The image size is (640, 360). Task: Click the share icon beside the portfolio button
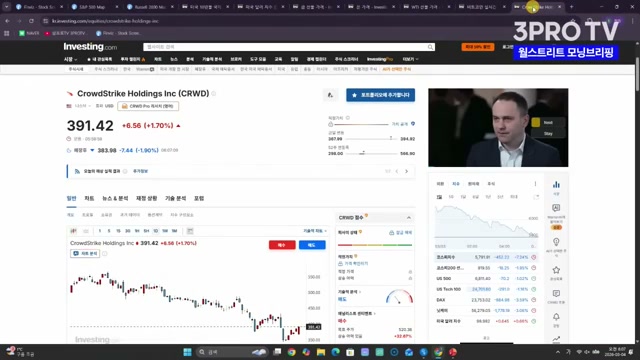(x=331, y=95)
